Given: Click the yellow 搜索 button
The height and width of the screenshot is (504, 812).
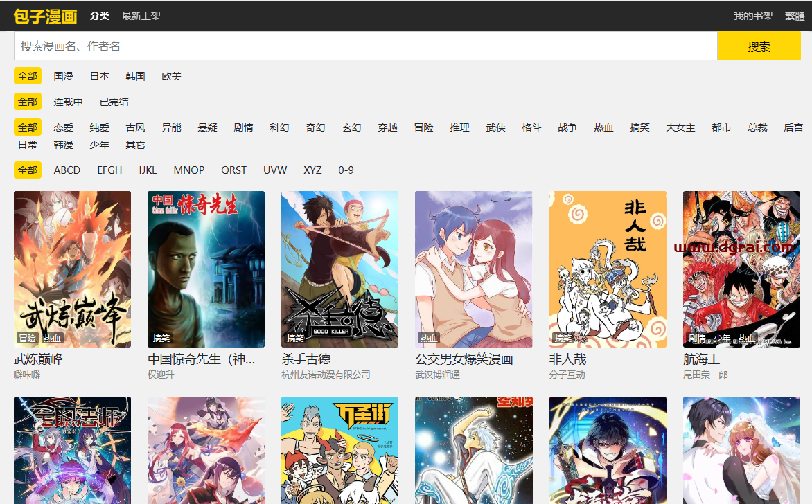Looking at the screenshot, I should click(x=759, y=46).
